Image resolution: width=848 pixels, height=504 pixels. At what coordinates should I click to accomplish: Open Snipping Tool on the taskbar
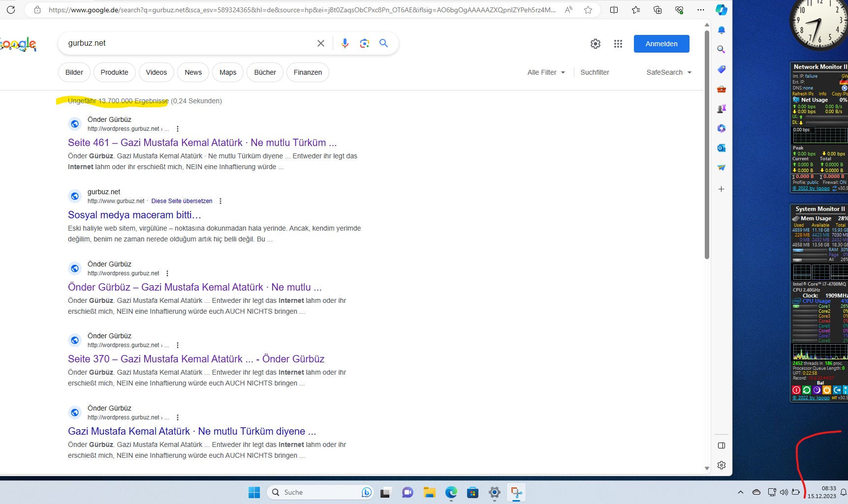click(x=516, y=492)
